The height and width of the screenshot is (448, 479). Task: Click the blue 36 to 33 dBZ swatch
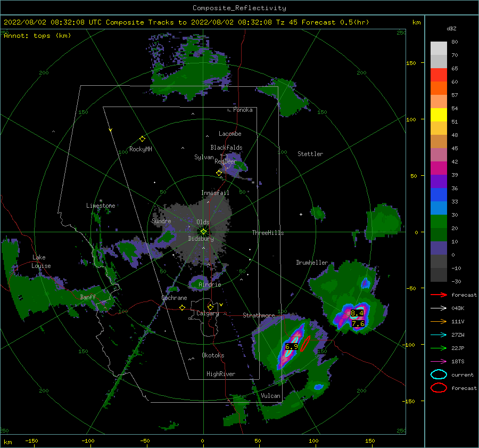[439, 195]
